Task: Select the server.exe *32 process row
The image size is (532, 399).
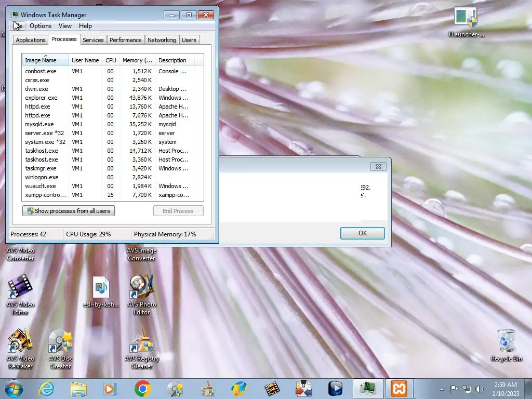Action: coord(113,133)
